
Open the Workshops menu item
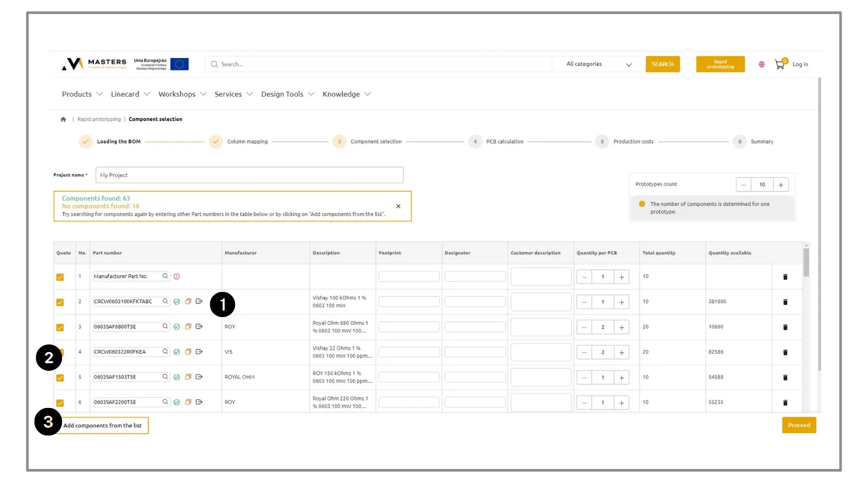[182, 94]
